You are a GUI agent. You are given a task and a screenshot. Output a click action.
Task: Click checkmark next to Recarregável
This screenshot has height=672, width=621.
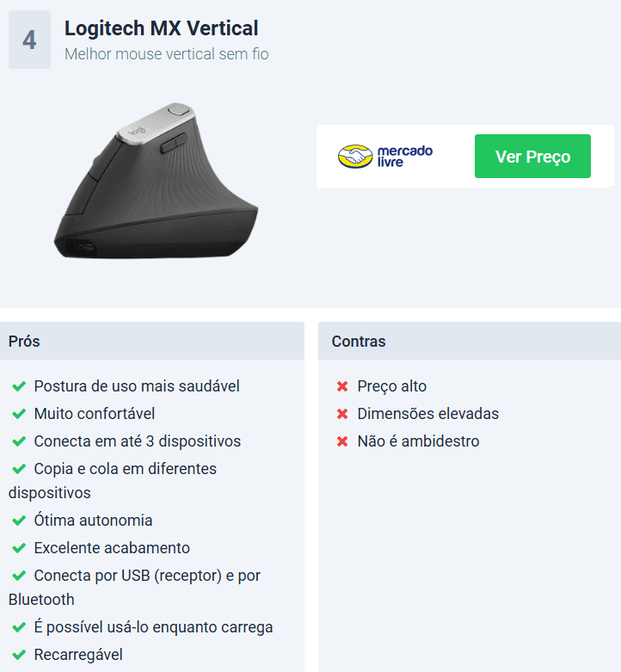point(19,655)
